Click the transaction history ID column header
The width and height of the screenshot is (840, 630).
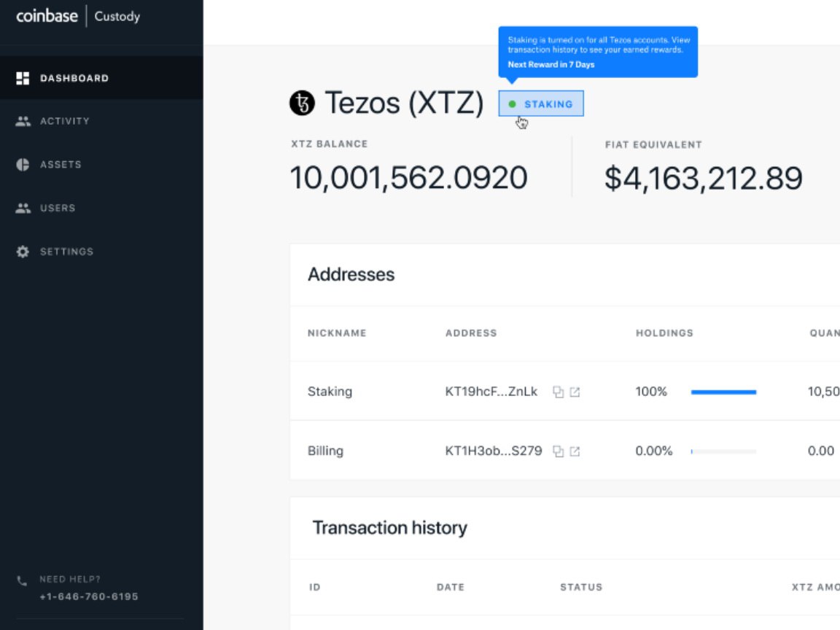pos(315,587)
